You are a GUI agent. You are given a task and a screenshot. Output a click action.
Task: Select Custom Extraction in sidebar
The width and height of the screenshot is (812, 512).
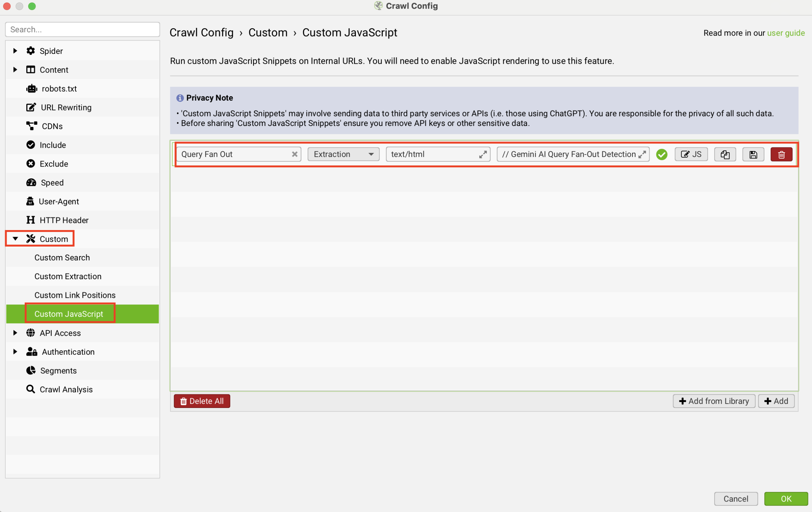point(68,276)
